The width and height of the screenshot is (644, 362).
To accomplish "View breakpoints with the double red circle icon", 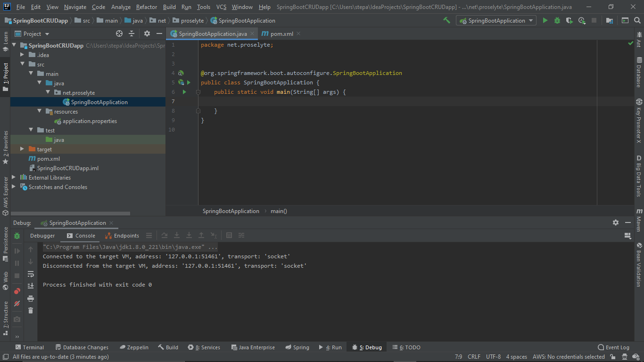I will click(17, 291).
